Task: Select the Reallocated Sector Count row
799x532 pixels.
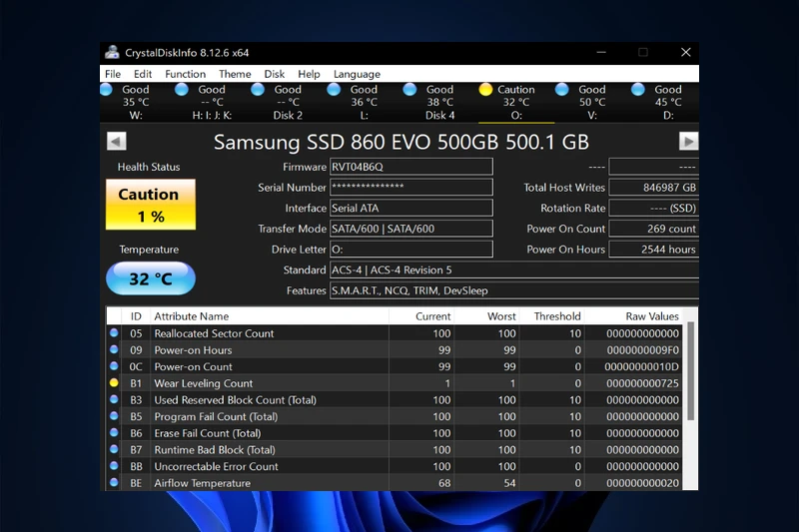Action: 395,333
